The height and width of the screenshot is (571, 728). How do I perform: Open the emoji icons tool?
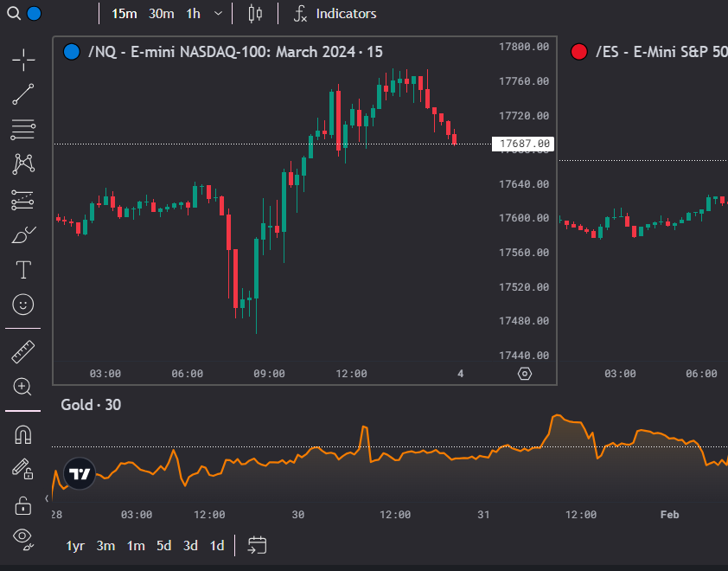pos(23,305)
